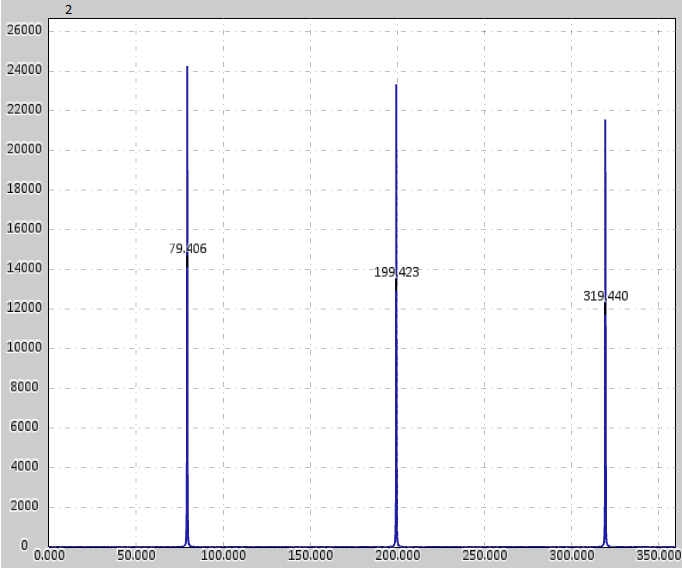This screenshot has height=568, width=682.
Task: Click the top of the rightmost peak
Action: 605,121
